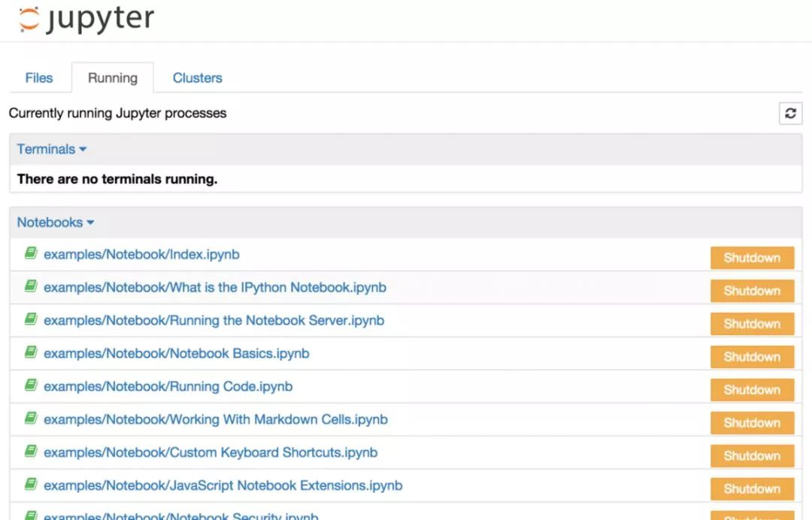
Task: Shutdown Running the Notebook Server.ipynb
Action: tap(752, 324)
